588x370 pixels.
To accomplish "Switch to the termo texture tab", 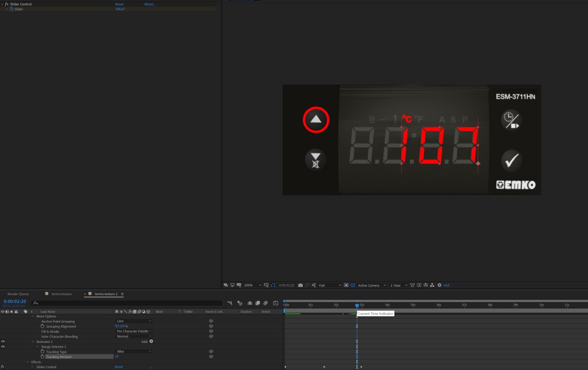I will 62,294.
